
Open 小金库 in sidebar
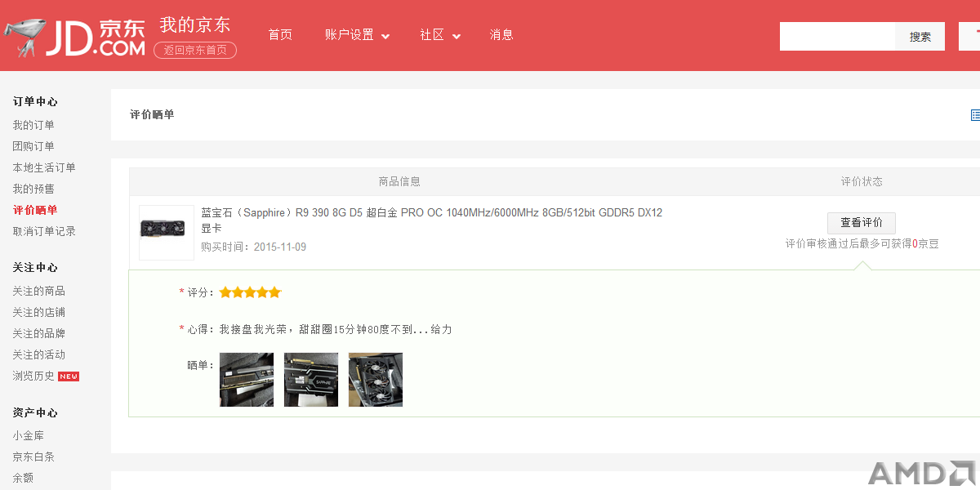(x=28, y=435)
